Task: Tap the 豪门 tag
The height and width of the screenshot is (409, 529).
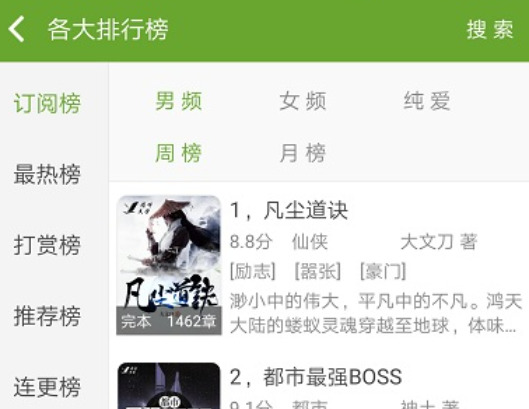Action: [x=383, y=271]
